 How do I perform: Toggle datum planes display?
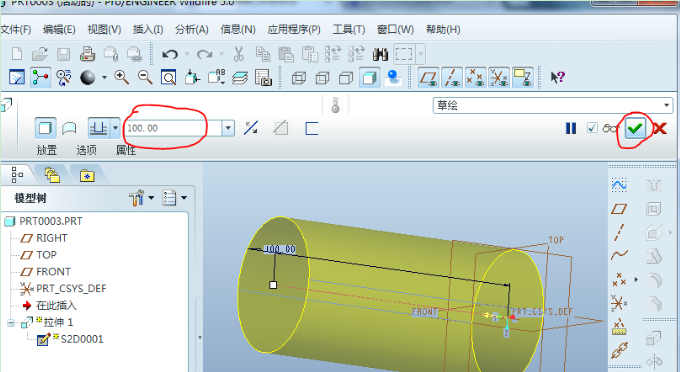point(428,78)
